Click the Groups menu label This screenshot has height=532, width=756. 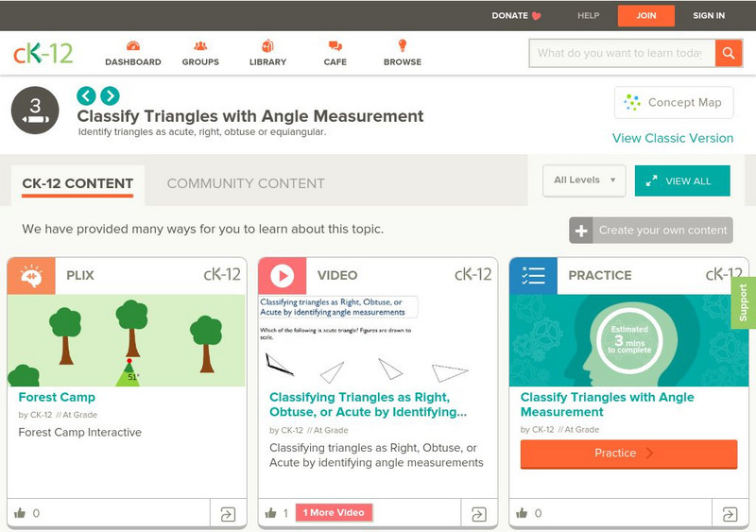point(200,61)
